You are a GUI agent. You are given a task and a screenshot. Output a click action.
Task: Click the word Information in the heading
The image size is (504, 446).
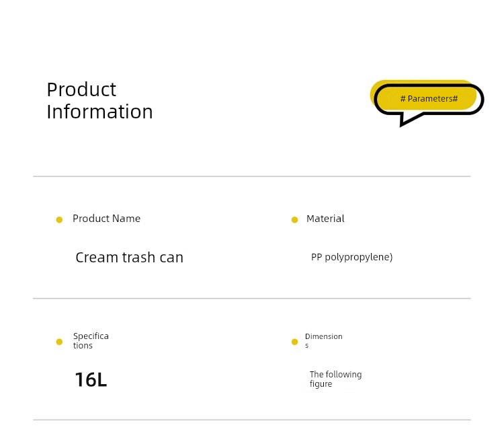(x=99, y=112)
